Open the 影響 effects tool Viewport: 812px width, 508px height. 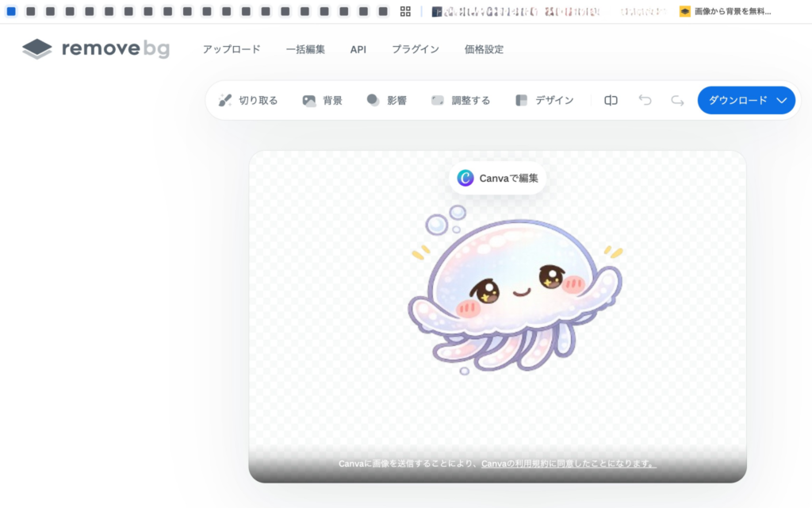[x=386, y=100]
